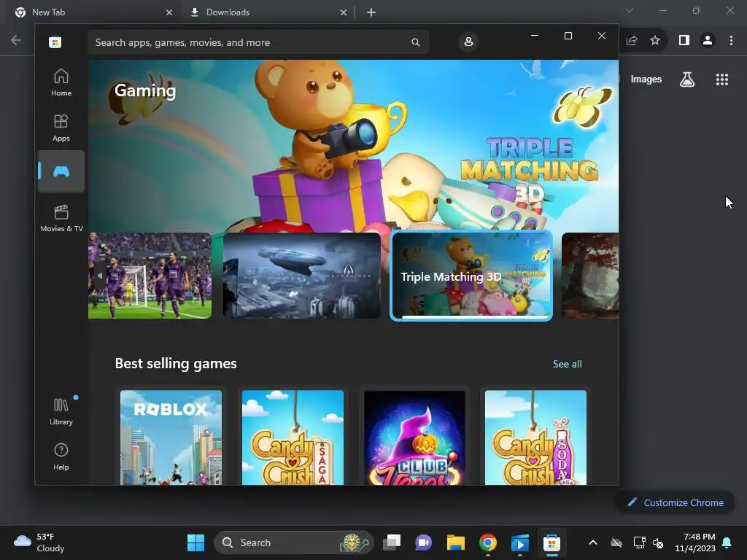Close the New Tab chrome tab

point(169,12)
